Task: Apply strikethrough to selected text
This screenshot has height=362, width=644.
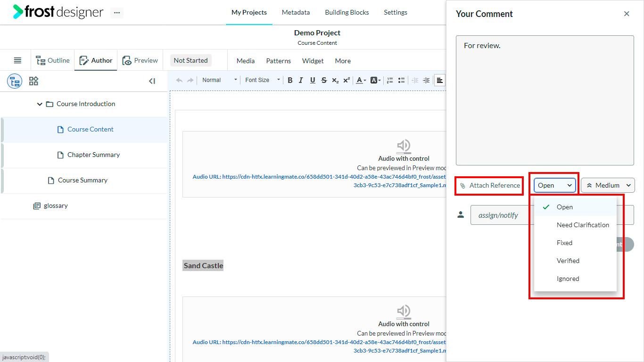Action: (324, 80)
